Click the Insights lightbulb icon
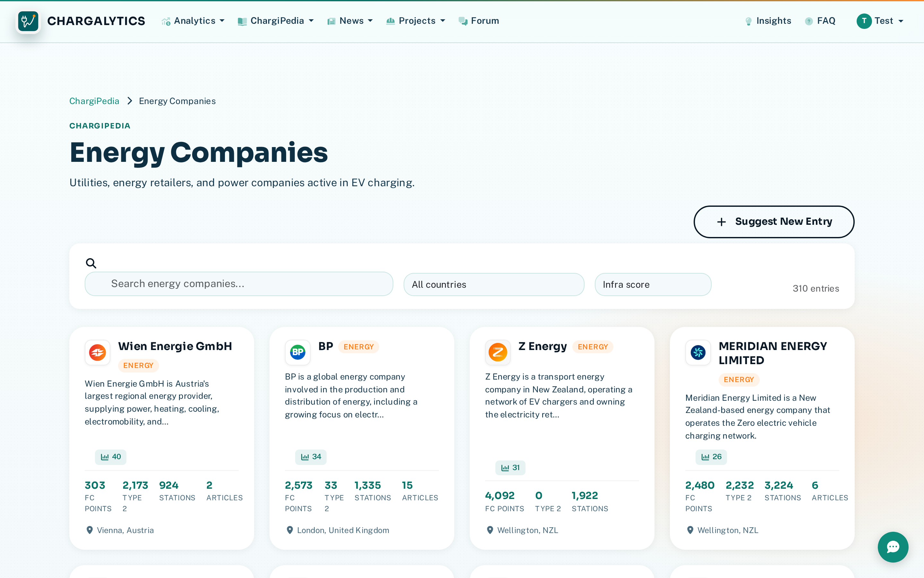 pyautogui.click(x=749, y=22)
